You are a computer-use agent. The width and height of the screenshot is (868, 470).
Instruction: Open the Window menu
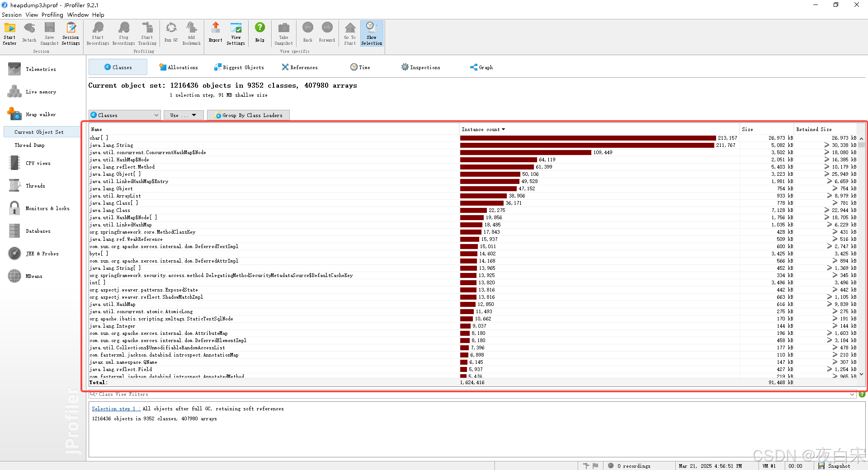[x=78, y=14]
